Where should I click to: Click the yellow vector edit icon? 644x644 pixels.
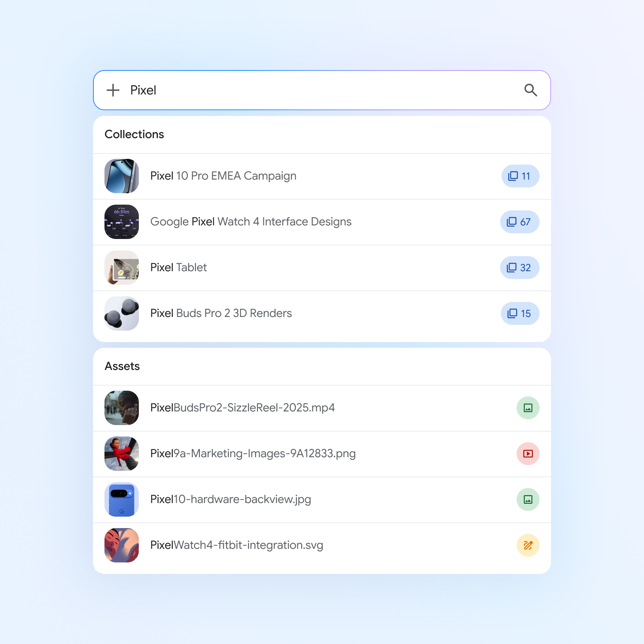click(528, 545)
